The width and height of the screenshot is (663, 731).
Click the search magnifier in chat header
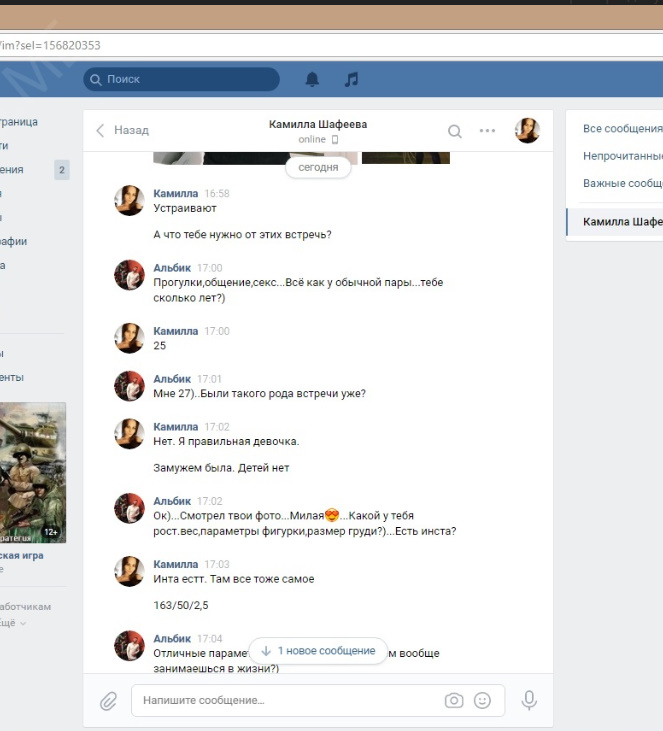[x=455, y=131]
